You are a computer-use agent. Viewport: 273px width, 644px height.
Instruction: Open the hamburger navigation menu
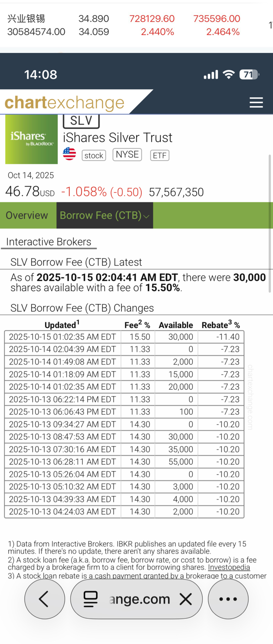[x=256, y=103]
